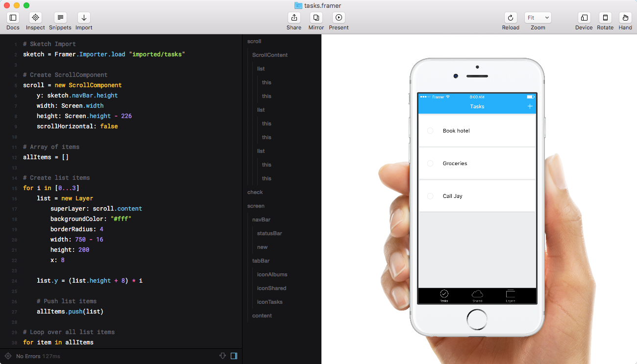The width and height of the screenshot is (637, 364).
Task: Click the "# Loop over all list items" comment
Action: click(69, 332)
